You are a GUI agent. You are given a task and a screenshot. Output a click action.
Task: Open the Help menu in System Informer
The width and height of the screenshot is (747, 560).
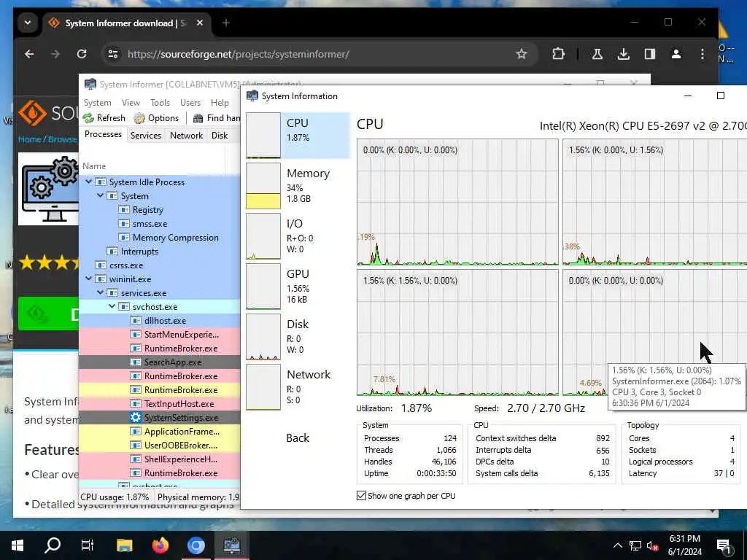point(220,102)
